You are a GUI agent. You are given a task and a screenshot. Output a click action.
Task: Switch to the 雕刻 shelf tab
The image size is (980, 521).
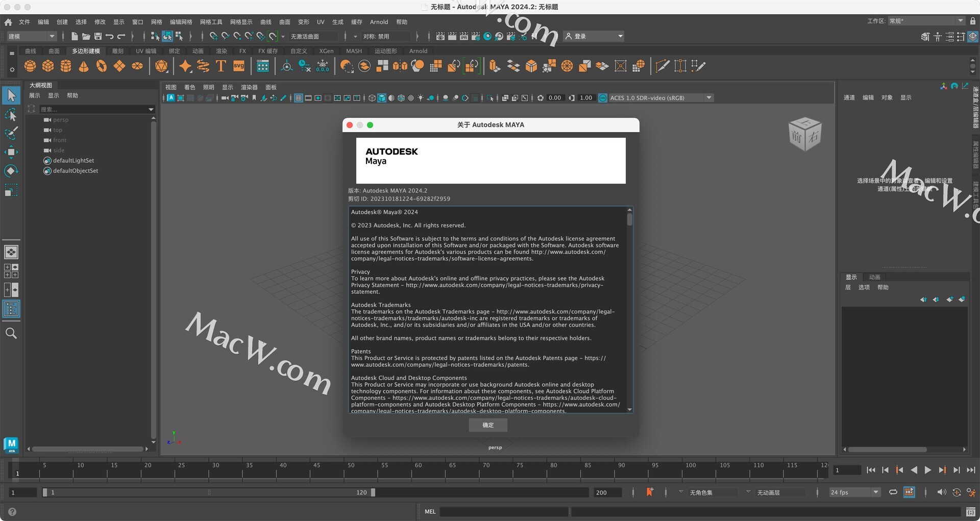[118, 51]
